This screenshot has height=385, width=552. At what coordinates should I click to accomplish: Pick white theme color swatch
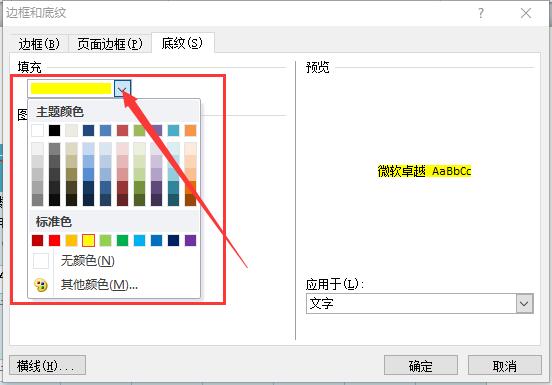tap(38, 130)
